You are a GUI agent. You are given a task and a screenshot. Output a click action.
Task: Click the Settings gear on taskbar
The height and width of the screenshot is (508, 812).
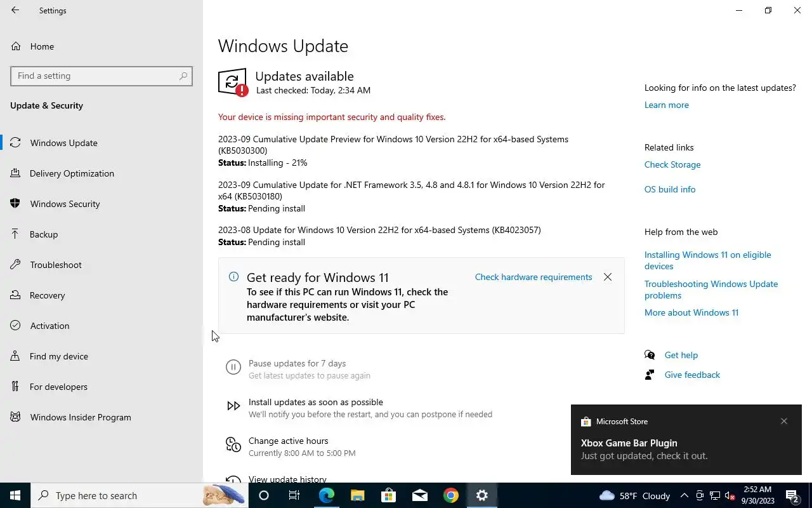tap(482, 495)
